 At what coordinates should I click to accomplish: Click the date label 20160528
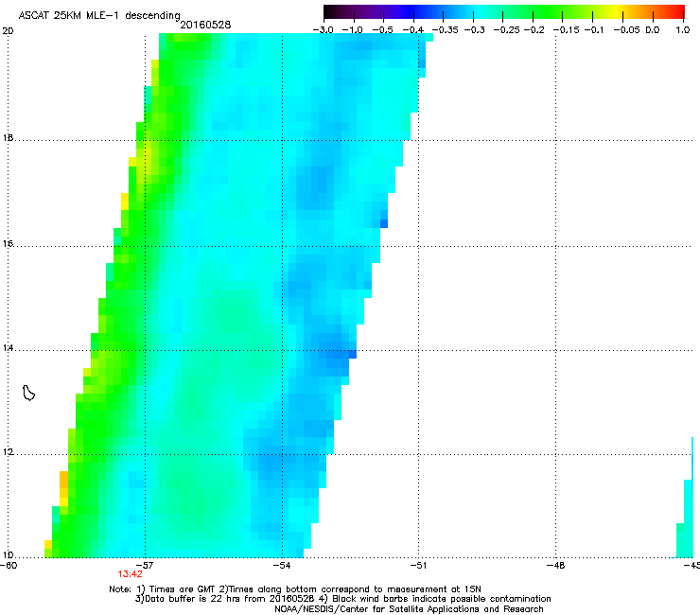coord(205,25)
